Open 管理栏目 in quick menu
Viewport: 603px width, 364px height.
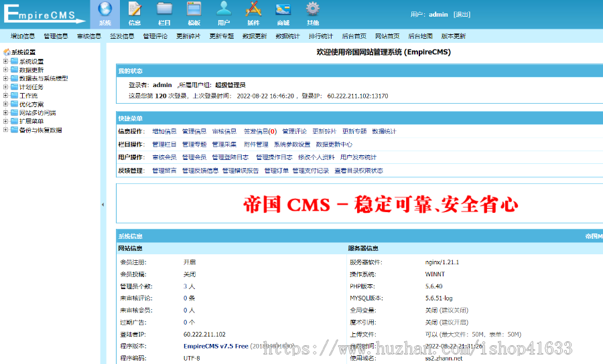pyautogui.click(x=164, y=145)
